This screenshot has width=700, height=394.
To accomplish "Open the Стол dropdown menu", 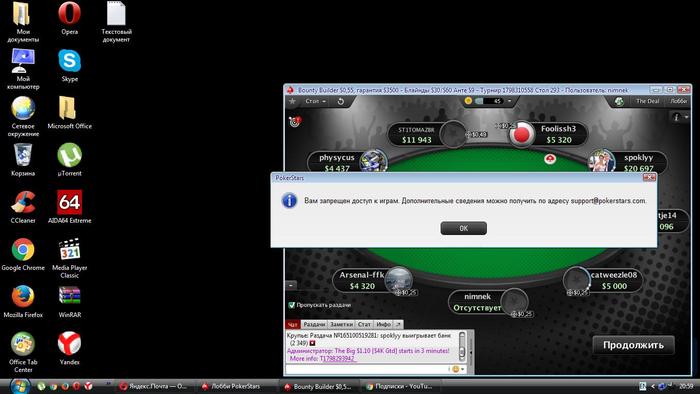I will pos(315,101).
